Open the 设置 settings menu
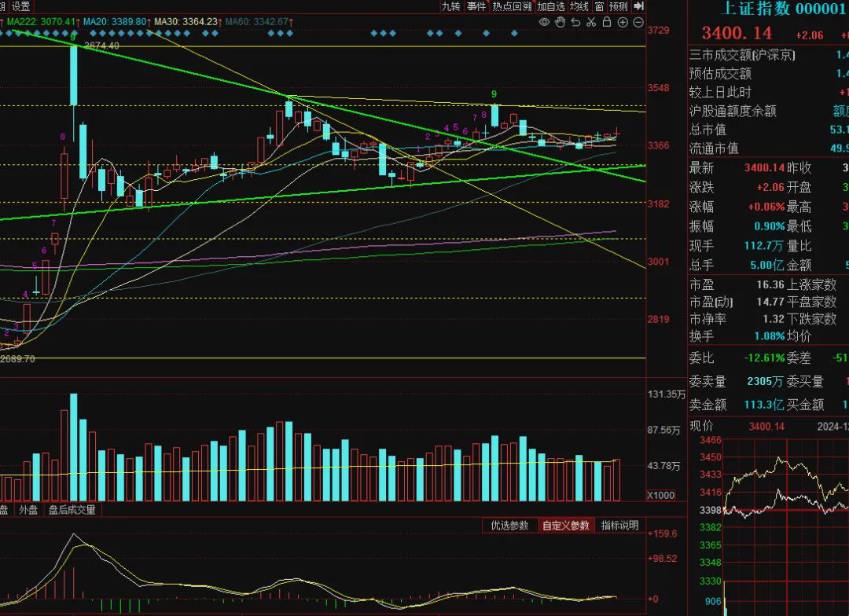The width and height of the screenshot is (849, 616). pyautogui.click(x=21, y=6)
